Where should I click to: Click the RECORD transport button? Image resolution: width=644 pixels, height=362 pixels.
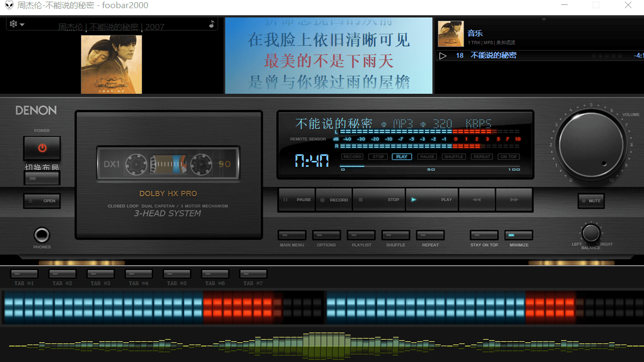pyautogui.click(x=334, y=200)
